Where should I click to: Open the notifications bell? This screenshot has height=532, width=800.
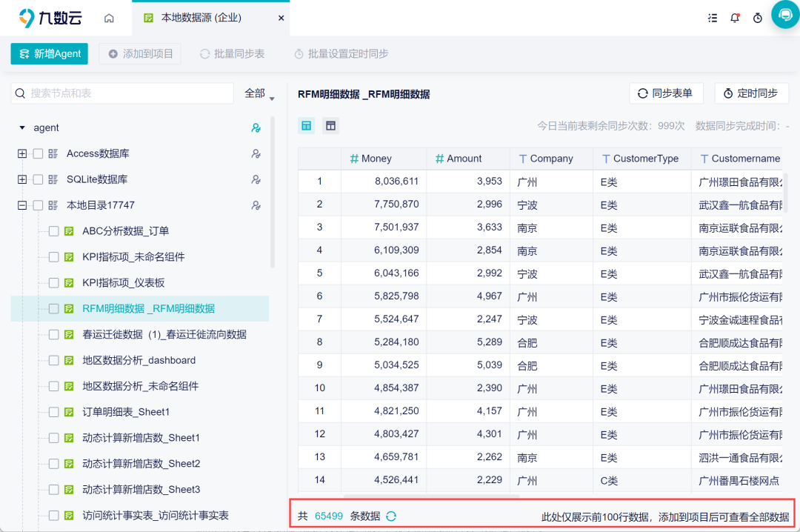tap(735, 18)
